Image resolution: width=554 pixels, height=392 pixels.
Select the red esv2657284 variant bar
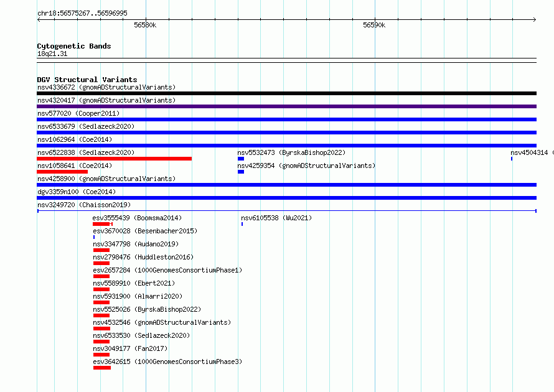101,276
